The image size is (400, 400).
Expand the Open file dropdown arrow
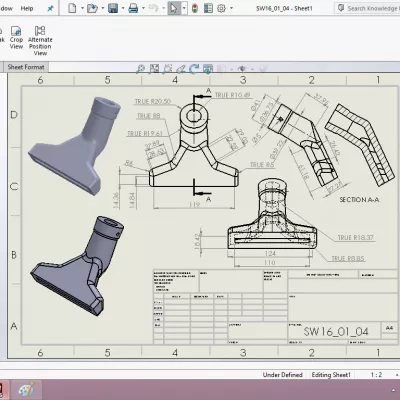click(103, 8)
